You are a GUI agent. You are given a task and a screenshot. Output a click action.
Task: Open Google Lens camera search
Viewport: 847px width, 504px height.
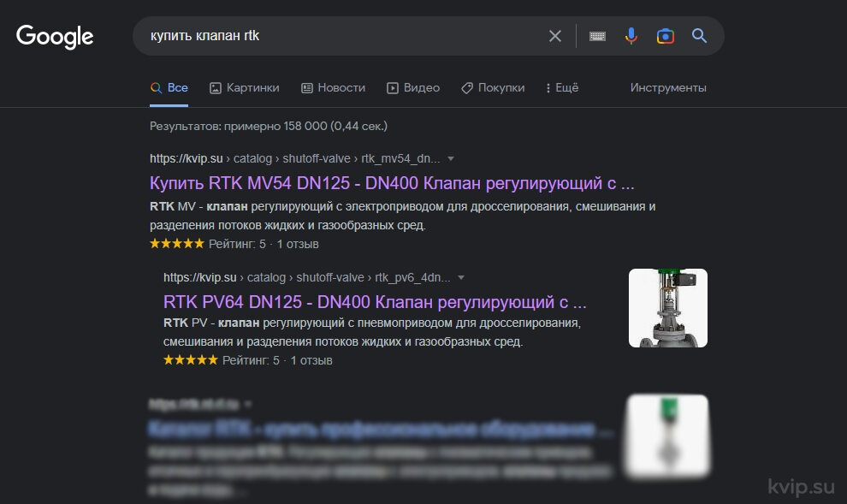click(665, 36)
